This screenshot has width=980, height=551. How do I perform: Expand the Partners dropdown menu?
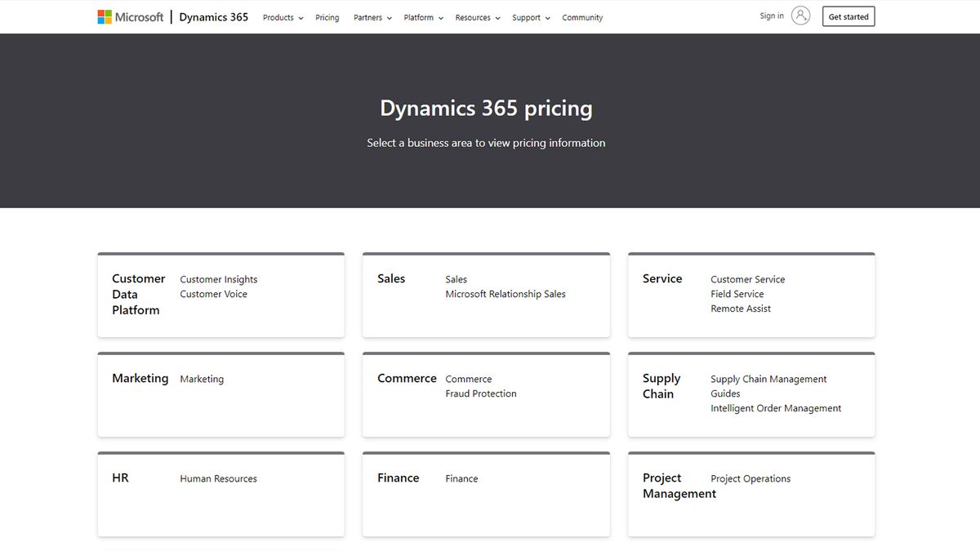pos(372,18)
